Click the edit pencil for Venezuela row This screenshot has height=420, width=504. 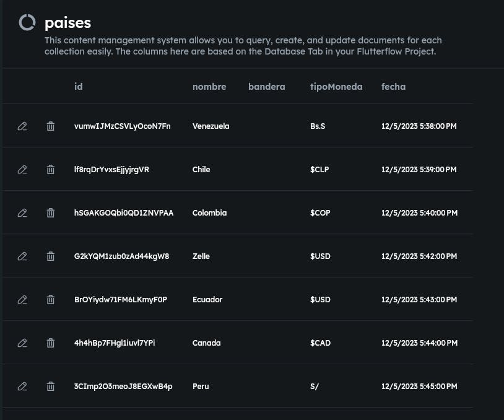[x=22, y=126]
